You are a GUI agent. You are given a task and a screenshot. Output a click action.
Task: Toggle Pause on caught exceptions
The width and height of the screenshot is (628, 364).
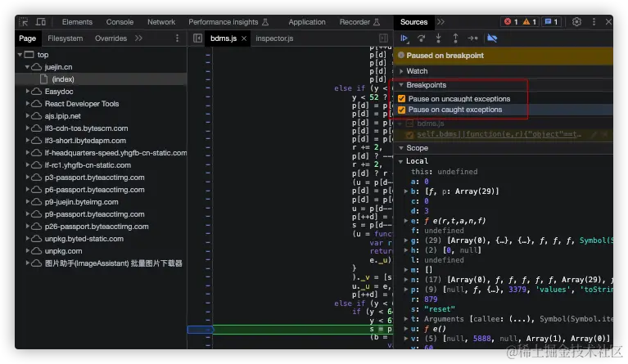402,110
